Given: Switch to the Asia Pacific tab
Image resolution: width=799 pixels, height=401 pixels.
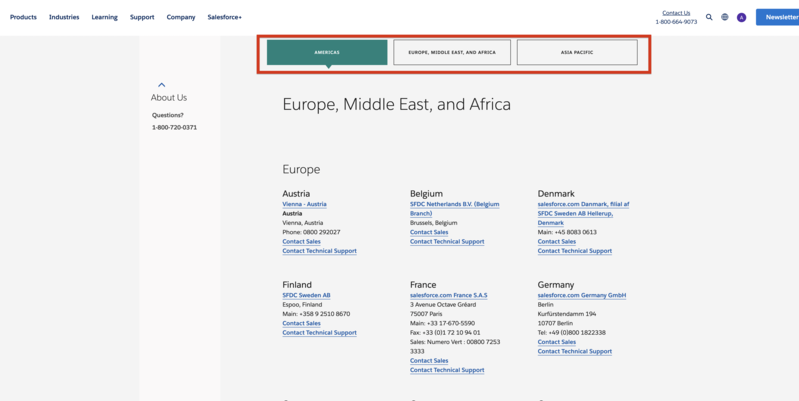Looking at the screenshot, I should [x=577, y=52].
